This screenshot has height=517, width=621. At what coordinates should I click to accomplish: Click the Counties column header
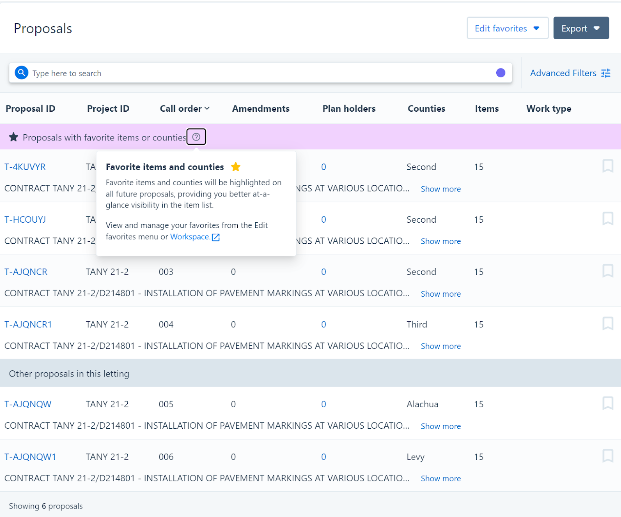tap(426, 108)
